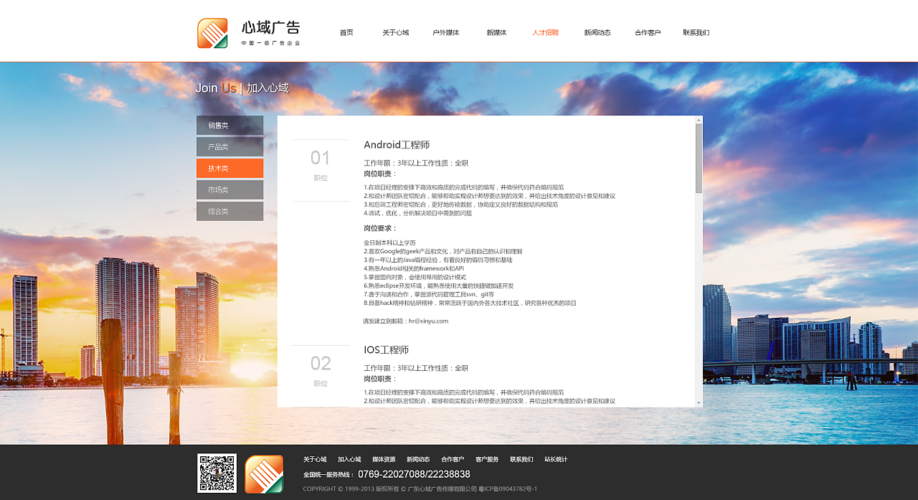This screenshot has width=918, height=500.
Task: Click footer link 媒体资源
Action: pyautogui.click(x=384, y=460)
